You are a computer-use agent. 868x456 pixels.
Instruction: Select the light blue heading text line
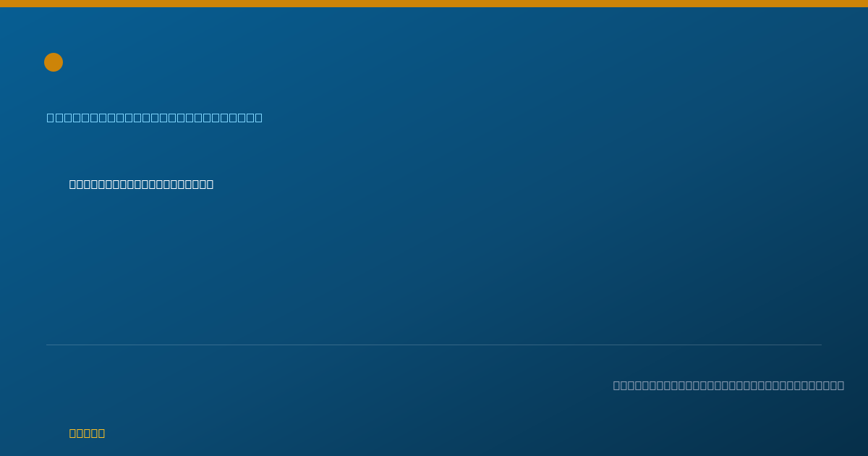tap(155, 117)
